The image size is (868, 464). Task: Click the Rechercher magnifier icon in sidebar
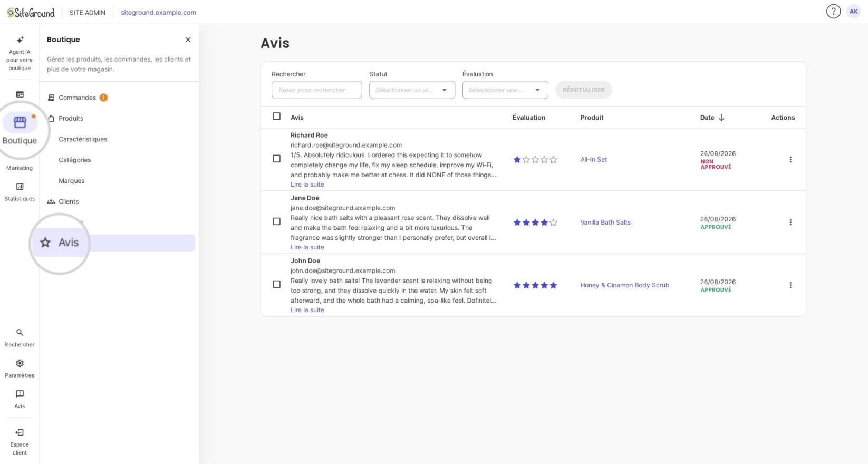click(x=20, y=333)
